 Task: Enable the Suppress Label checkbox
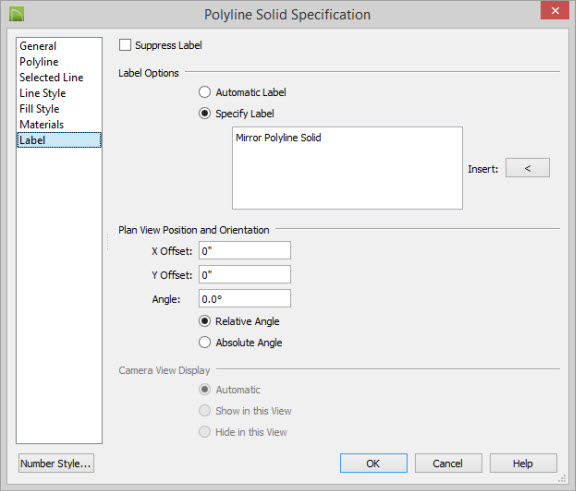coord(125,45)
